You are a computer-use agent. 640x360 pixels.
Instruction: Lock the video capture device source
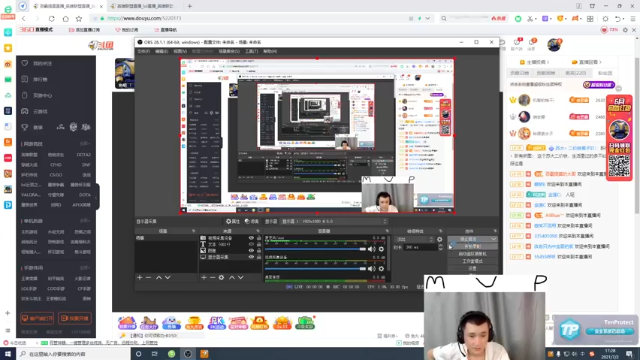[x=259, y=238]
